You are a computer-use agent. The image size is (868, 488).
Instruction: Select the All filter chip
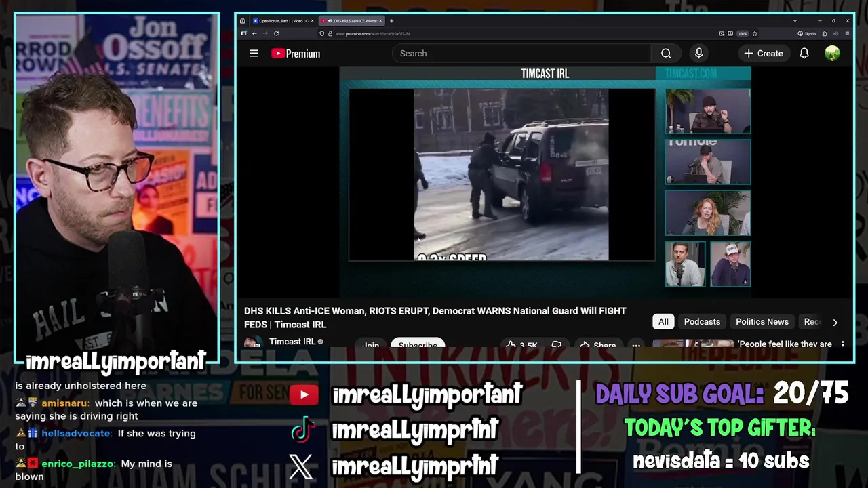[663, 322]
